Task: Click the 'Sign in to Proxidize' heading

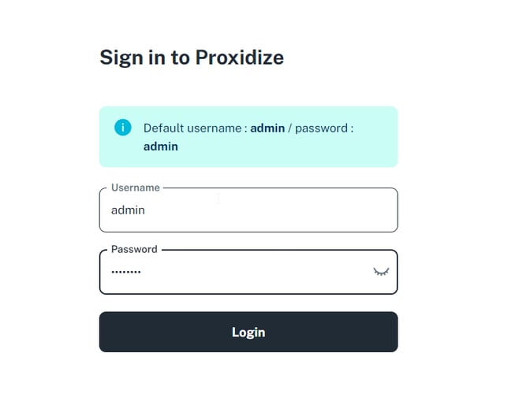Action: point(192,58)
